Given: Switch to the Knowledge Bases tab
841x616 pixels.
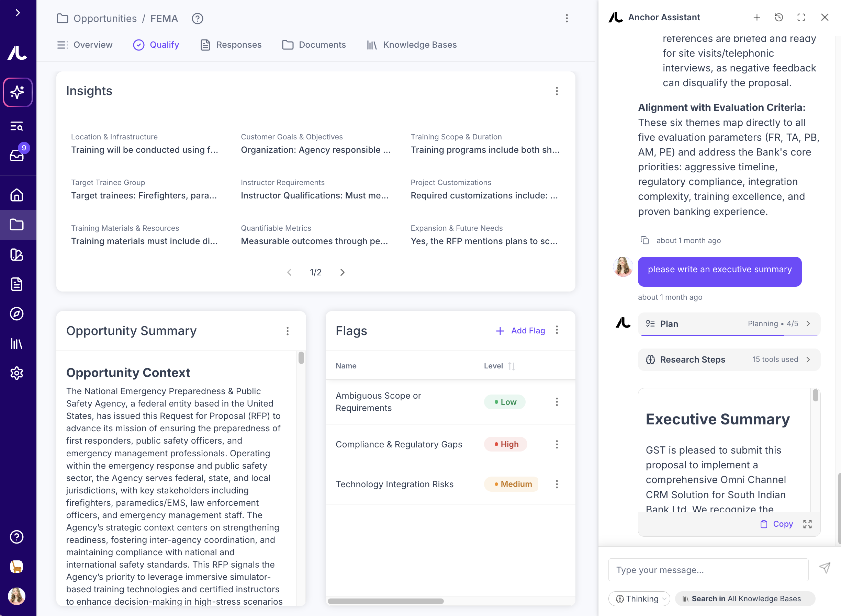Looking at the screenshot, I should click(x=412, y=45).
